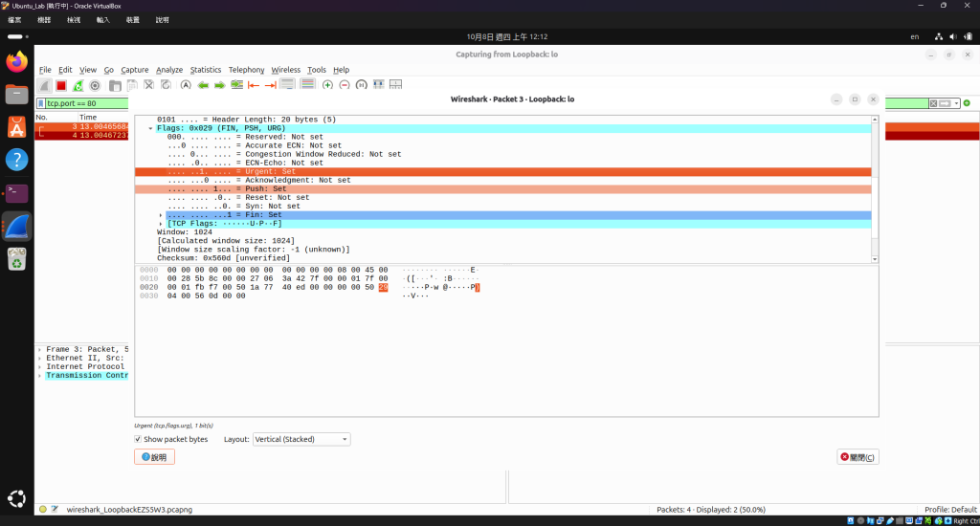Select the Window: 1024 row

point(503,232)
